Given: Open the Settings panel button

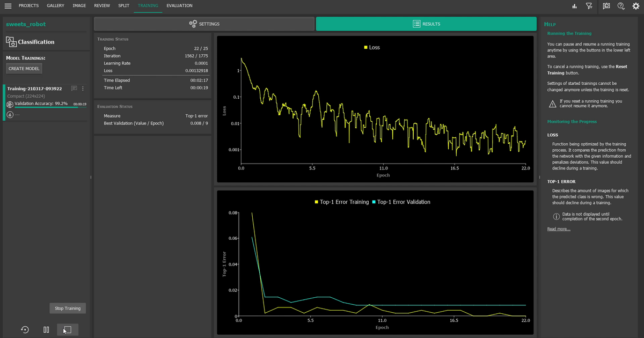Looking at the screenshot, I should tap(204, 24).
